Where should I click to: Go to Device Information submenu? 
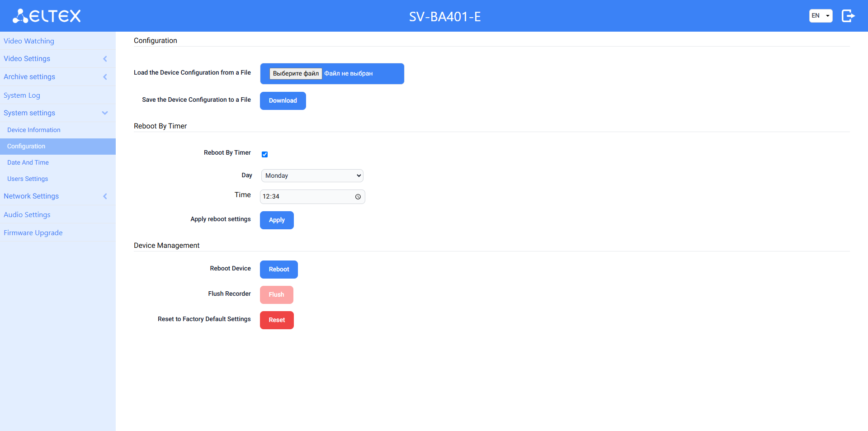[34, 130]
